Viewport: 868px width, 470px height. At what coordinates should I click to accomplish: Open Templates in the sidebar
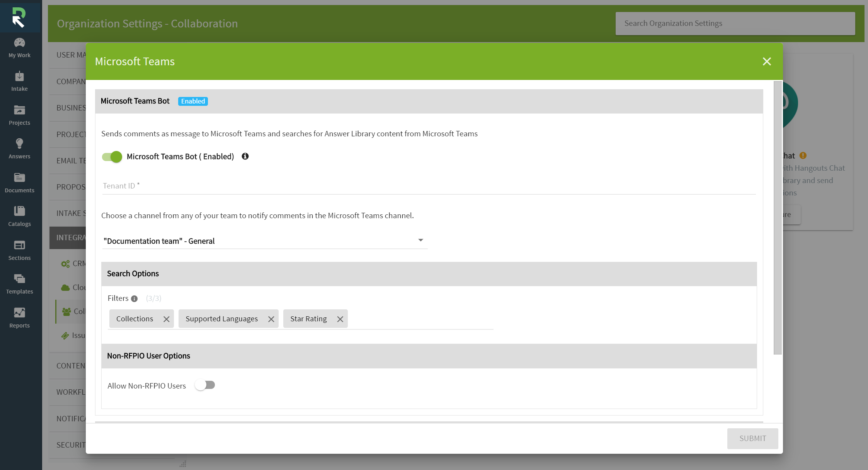[x=19, y=284]
